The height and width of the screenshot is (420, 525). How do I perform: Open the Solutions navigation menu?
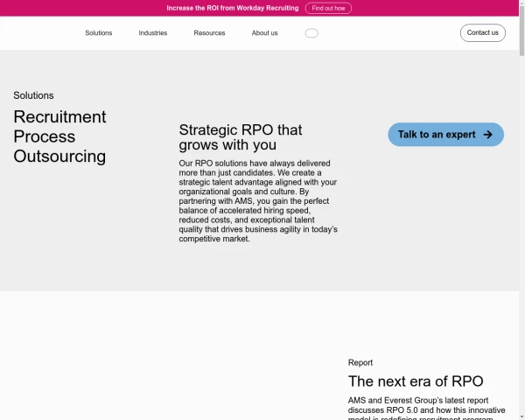pos(98,33)
